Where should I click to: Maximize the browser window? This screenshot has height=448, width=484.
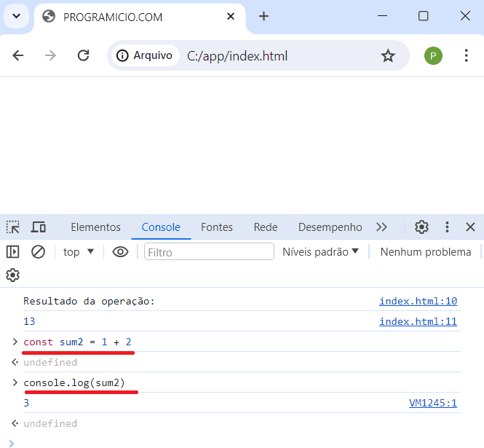(423, 16)
